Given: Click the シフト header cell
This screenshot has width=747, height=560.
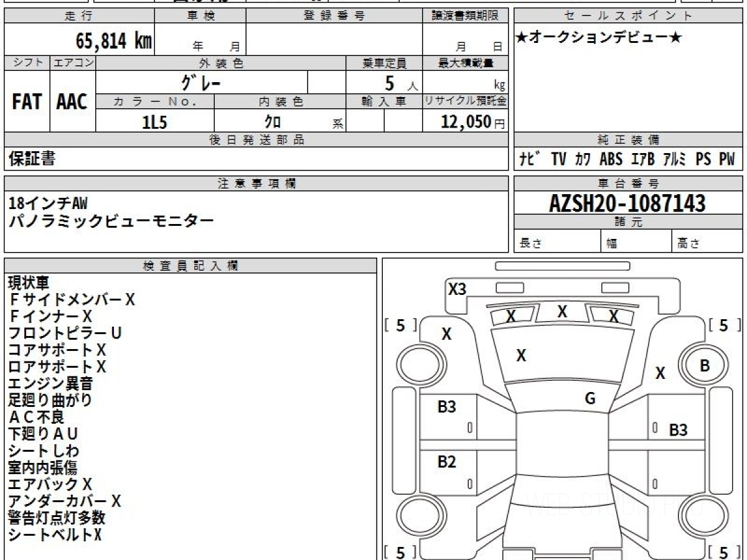Looking at the screenshot, I should pos(27,63).
